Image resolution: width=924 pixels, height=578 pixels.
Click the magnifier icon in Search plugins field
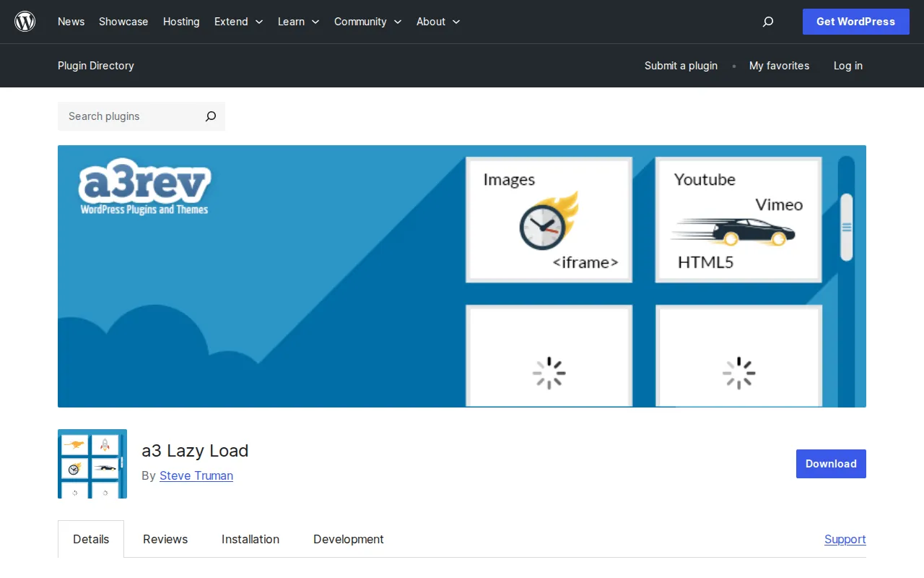210,116
